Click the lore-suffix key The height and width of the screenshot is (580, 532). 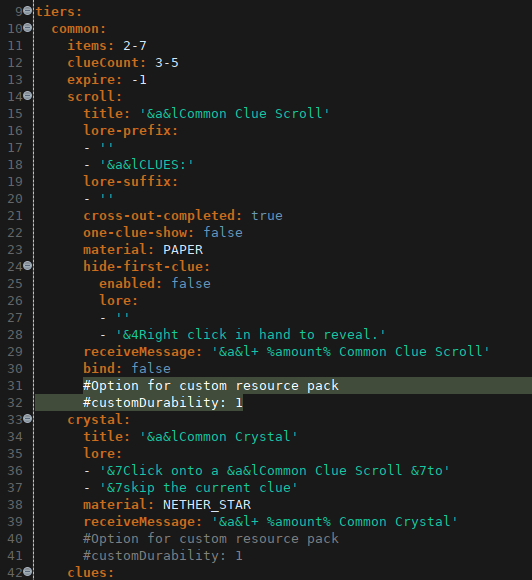pyautogui.click(x=131, y=182)
